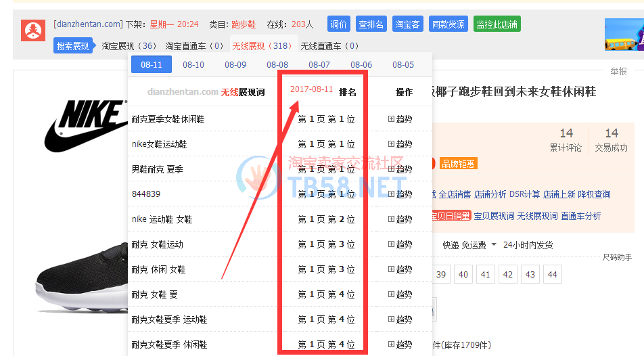Click the 844839 keyword text
This screenshot has width=644, height=356.
coord(146,194)
